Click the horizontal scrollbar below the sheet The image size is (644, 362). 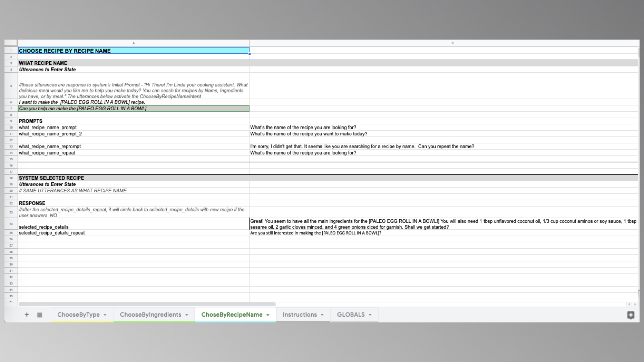click(x=147, y=304)
